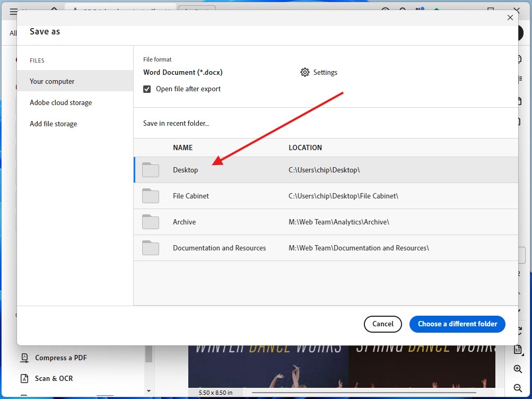Click the File Cabinet folder icon
This screenshot has width=532, height=399.
(151, 196)
